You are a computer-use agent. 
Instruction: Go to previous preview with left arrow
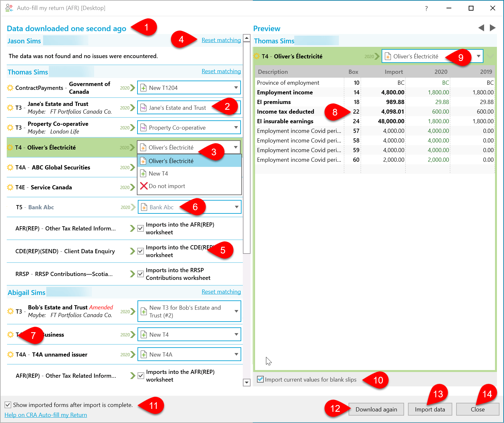481,28
